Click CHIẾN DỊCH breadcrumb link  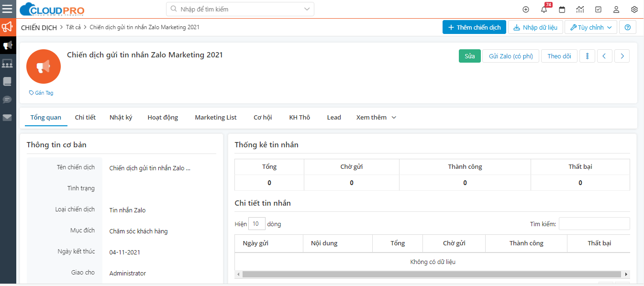click(x=39, y=28)
